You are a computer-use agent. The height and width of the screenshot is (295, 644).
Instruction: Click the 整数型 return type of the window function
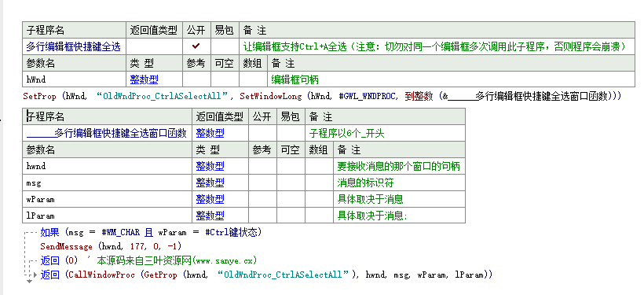point(210,133)
